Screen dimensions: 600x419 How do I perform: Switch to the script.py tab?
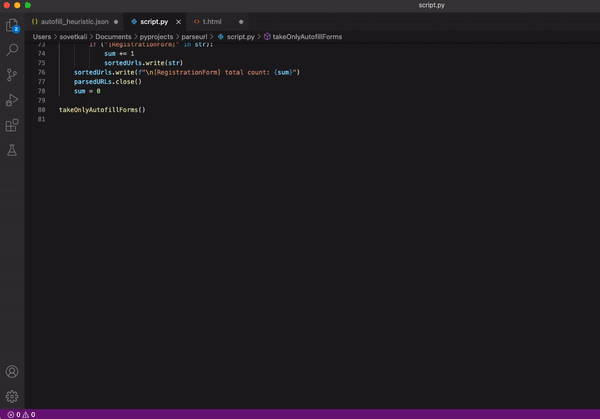click(154, 22)
